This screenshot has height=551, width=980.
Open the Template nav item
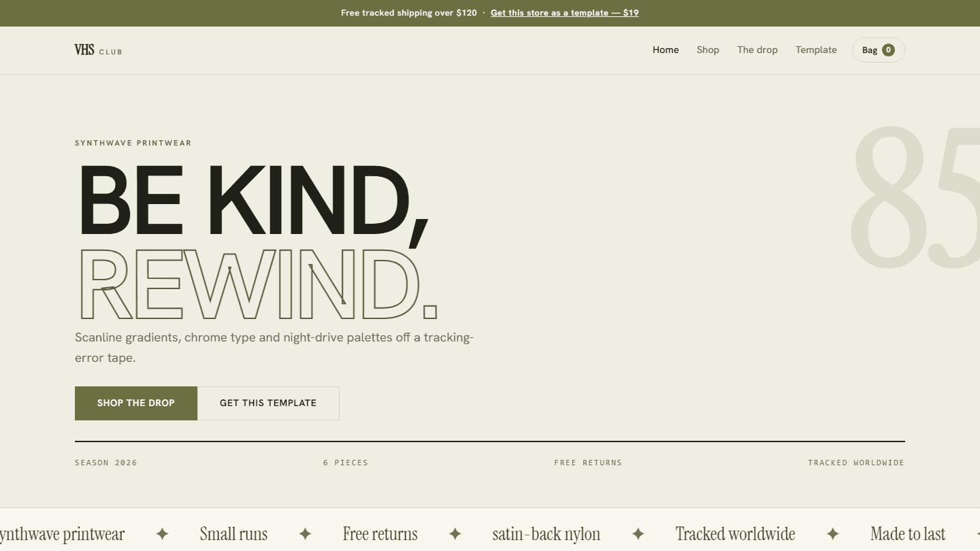pyautogui.click(x=816, y=50)
